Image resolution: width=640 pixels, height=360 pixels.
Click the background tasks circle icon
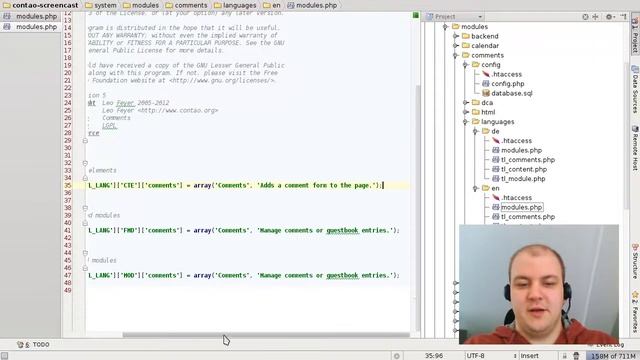[x=396, y=356]
